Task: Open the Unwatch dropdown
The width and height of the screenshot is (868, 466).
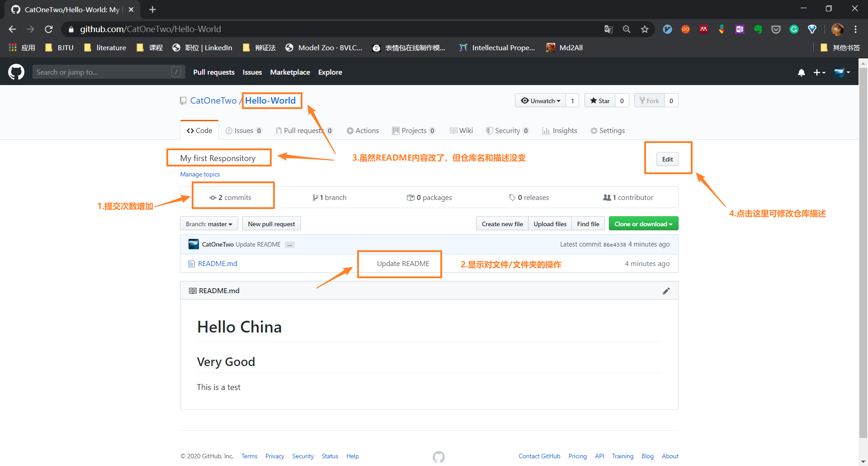Action: [540, 100]
